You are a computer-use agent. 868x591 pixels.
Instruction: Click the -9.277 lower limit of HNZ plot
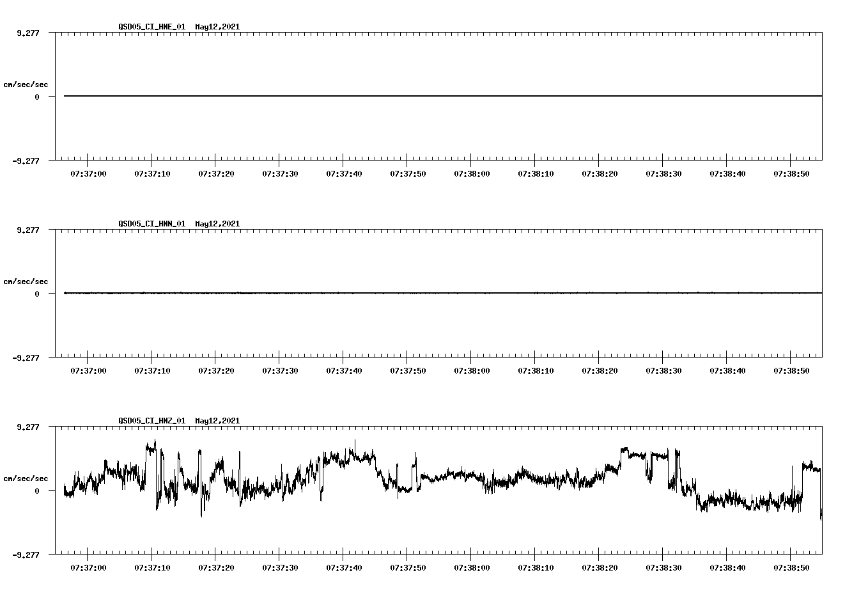pos(26,555)
